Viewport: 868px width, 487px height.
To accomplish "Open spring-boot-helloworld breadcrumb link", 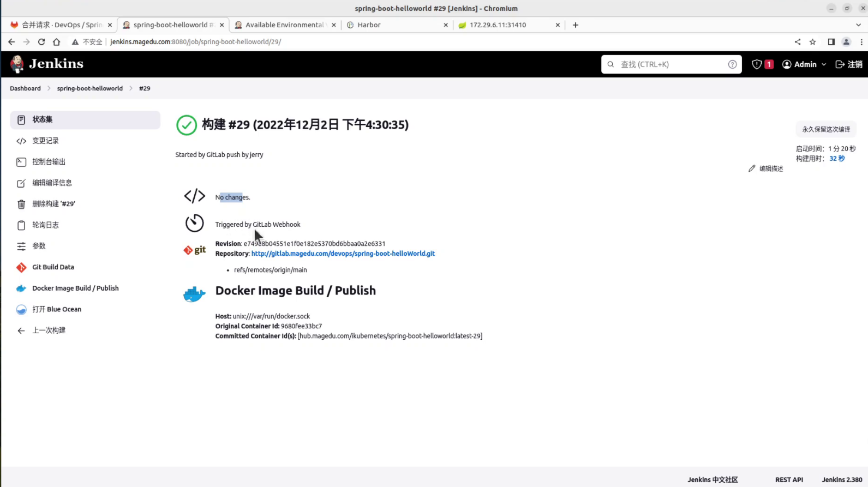I will 90,88.
